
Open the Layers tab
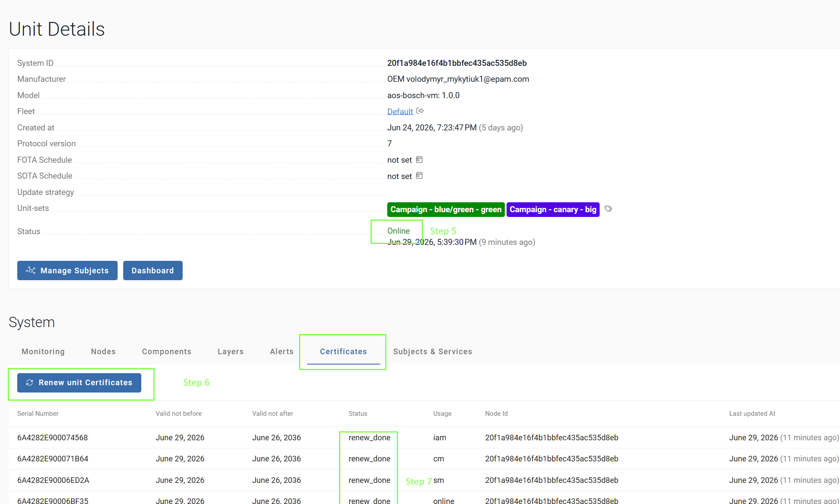230,352
